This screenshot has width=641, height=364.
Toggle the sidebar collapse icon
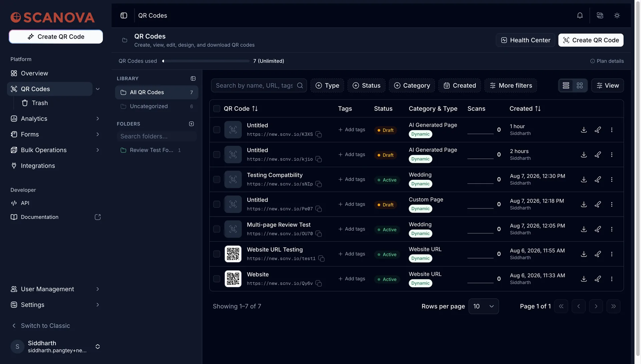[x=124, y=16]
